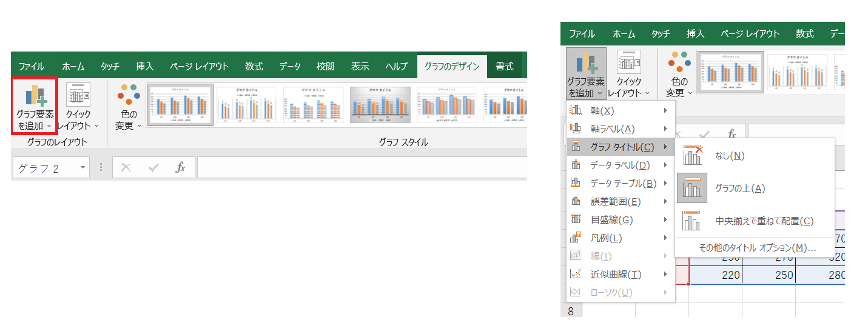
Task: Select the second chart style thumbnail in left ribbon
Action: [x=247, y=105]
